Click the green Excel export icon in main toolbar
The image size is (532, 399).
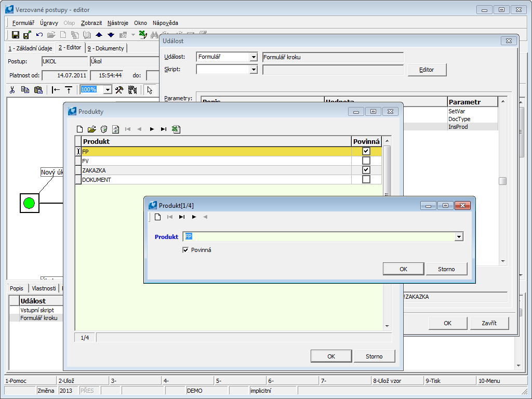coord(143,35)
